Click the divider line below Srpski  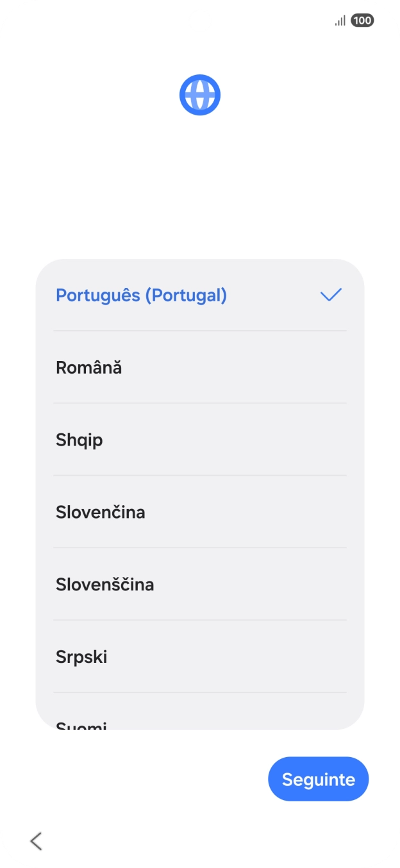click(x=199, y=693)
